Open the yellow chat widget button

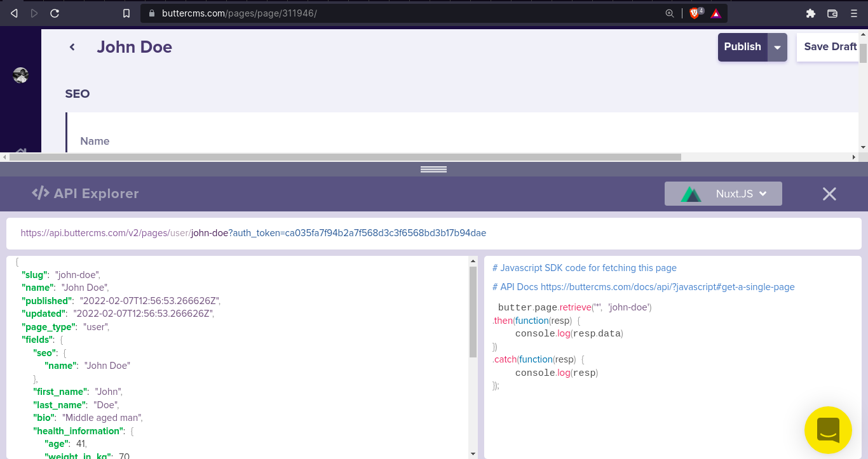[828, 430]
